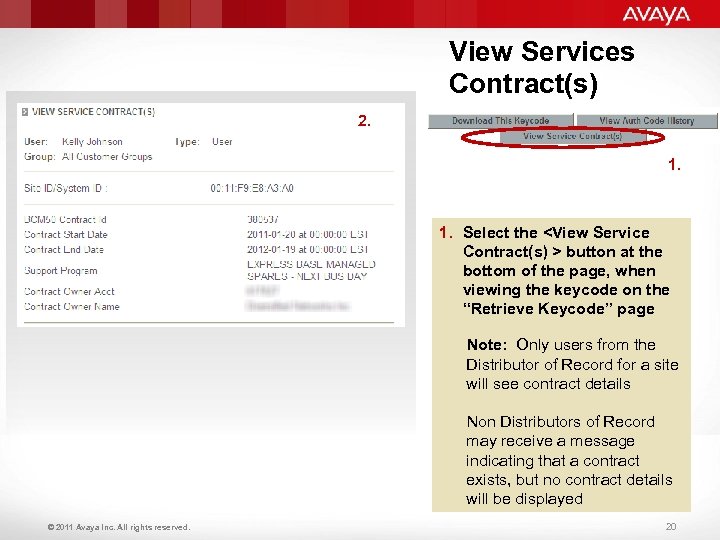Click the System ID 00:11:F9:E8:A3:A0
Image resolution: width=720 pixels, height=540 pixels.
[x=252, y=188]
